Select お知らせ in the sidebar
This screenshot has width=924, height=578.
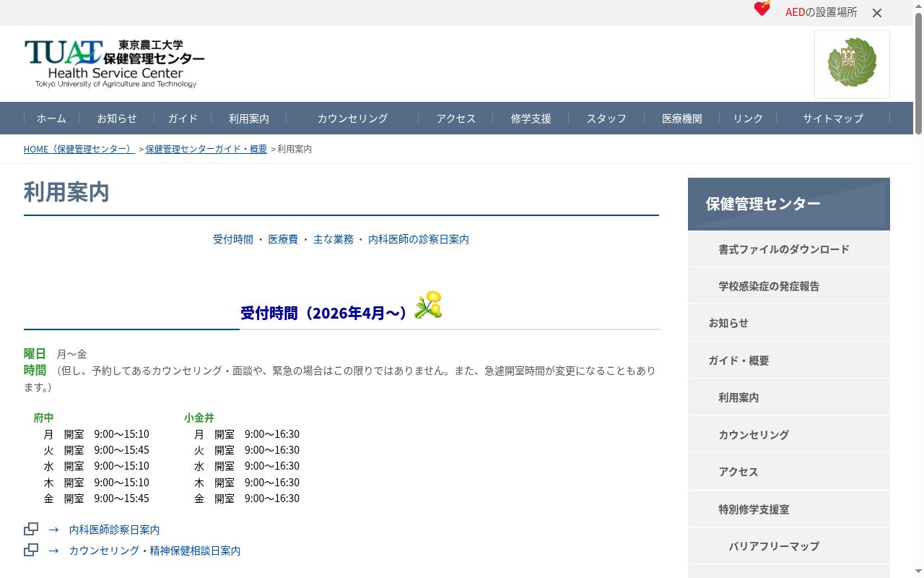789,323
